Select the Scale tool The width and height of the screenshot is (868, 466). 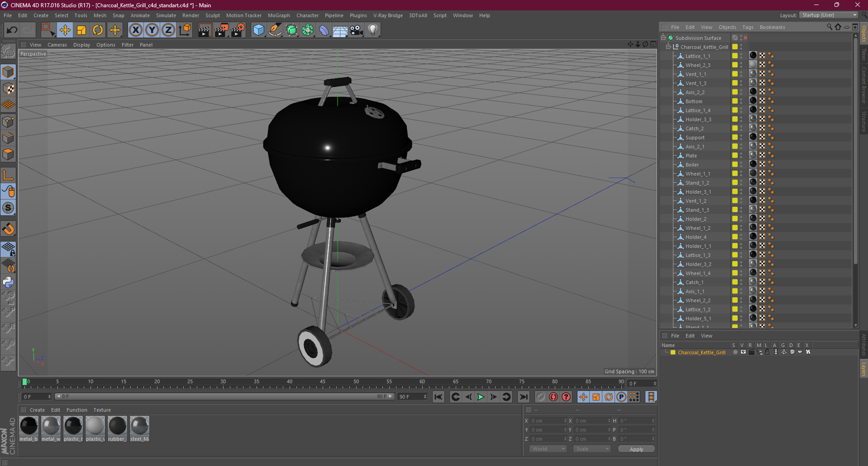(x=81, y=30)
